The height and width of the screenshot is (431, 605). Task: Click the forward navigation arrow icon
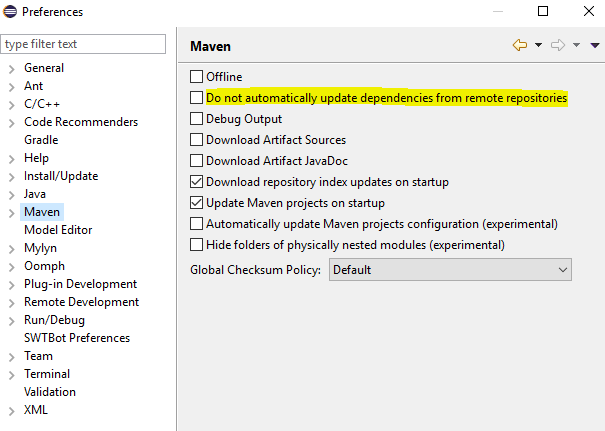click(558, 45)
